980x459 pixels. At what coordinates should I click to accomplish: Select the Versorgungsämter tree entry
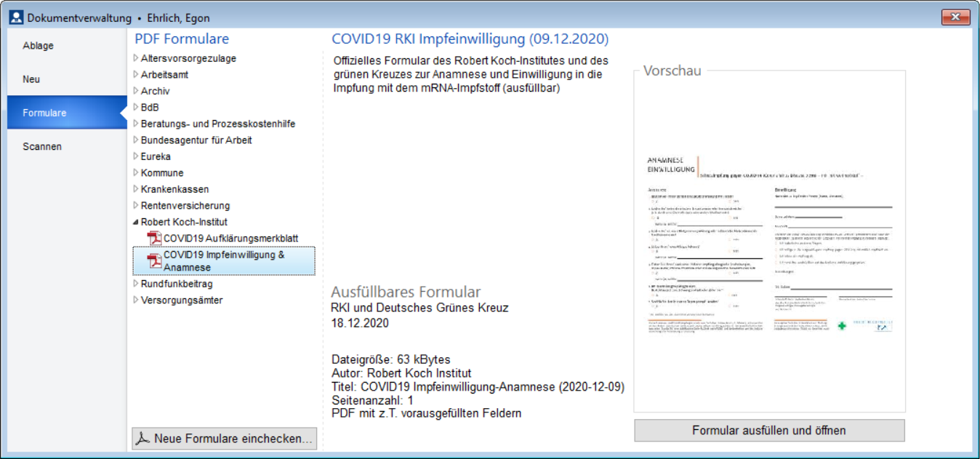(x=182, y=300)
